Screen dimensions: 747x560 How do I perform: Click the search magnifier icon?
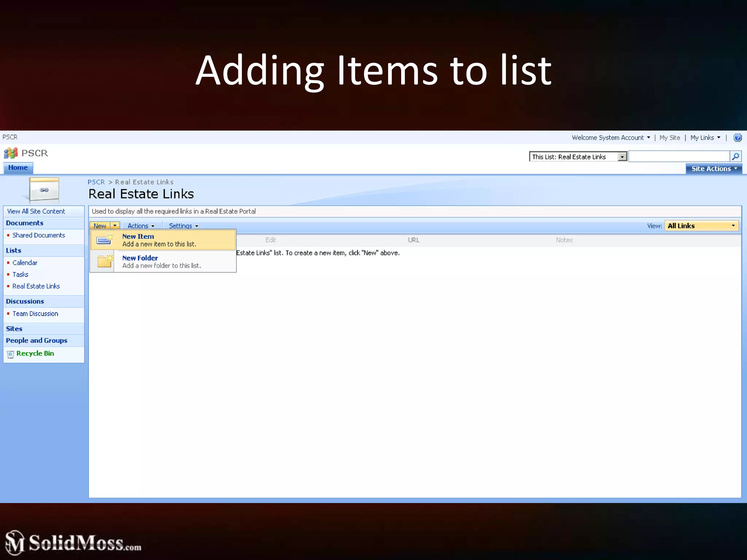click(736, 156)
